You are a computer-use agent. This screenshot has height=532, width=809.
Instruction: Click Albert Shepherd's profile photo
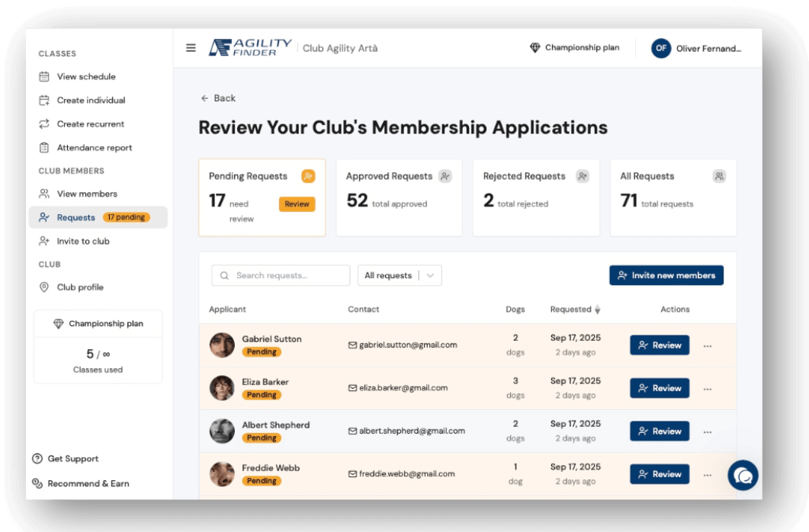point(222,431)
